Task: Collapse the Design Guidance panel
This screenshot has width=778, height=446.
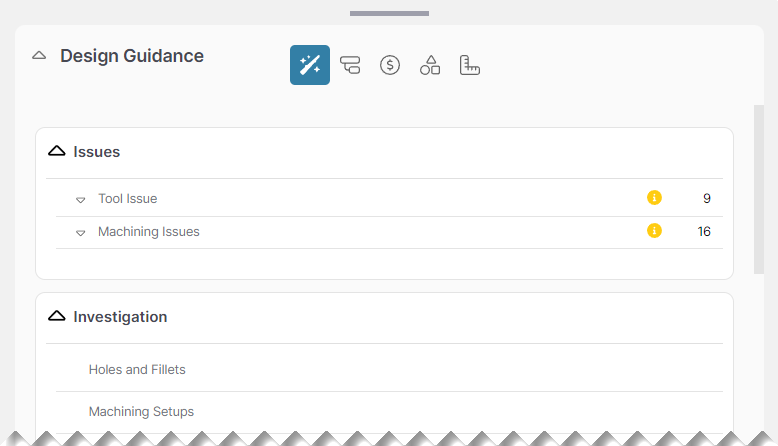Action: [39, 56]
